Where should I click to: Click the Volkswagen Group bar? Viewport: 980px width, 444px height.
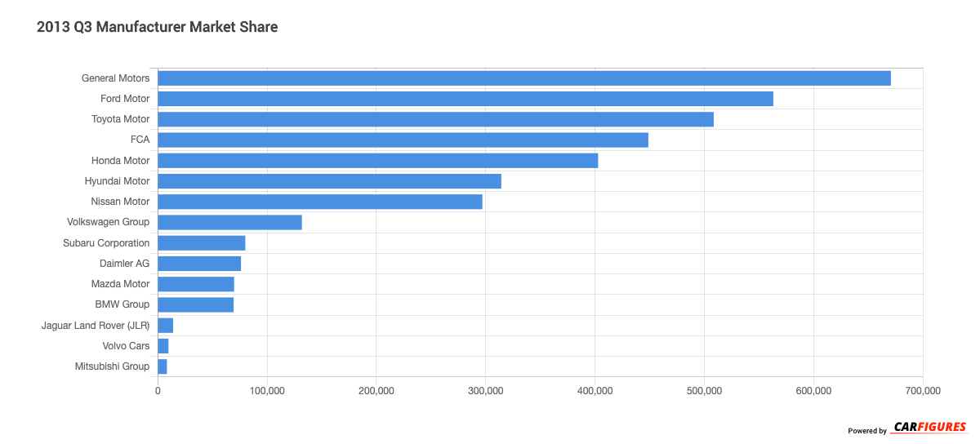(x=229, y=222)
